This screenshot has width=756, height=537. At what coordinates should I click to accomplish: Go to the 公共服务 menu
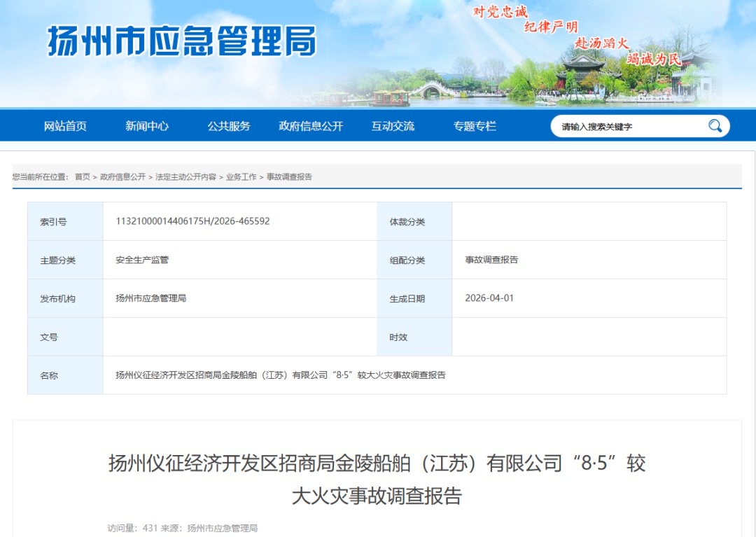[x=229, y=126]
